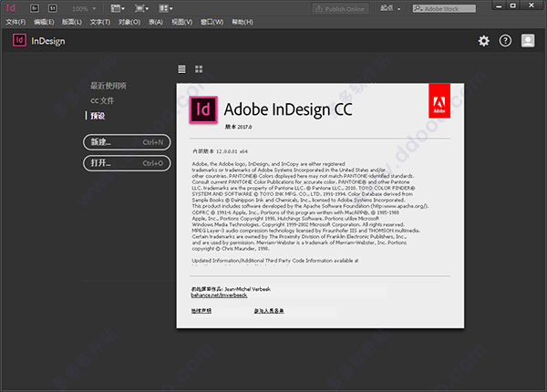The image size is (547, 392).
Task: Open the 帮助(H) menu
Action: pos(243,22)
